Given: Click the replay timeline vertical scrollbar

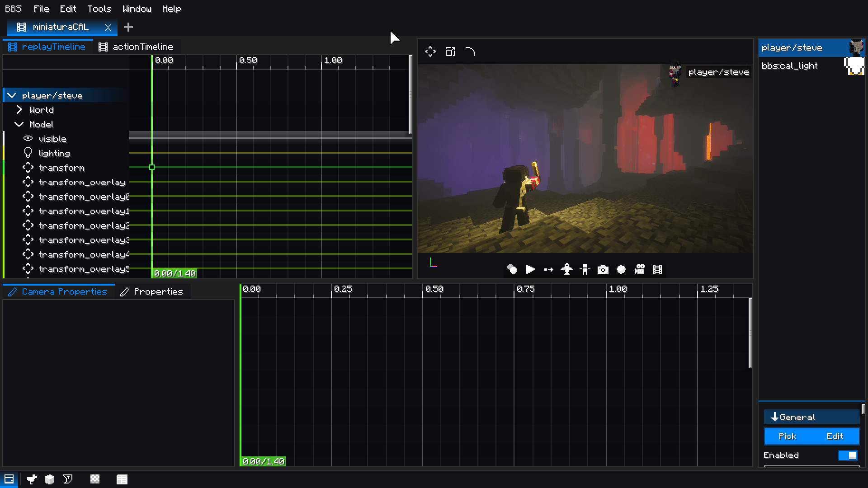Looking at the screenshot, I should coord(410,94).
